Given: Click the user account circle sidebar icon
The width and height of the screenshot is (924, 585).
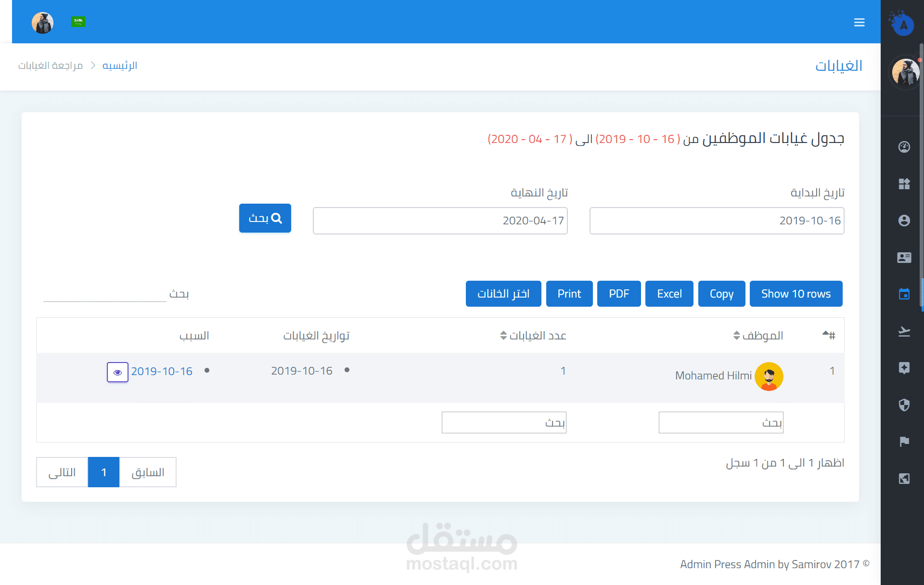Looking at the screenshot, I should 904,221.
